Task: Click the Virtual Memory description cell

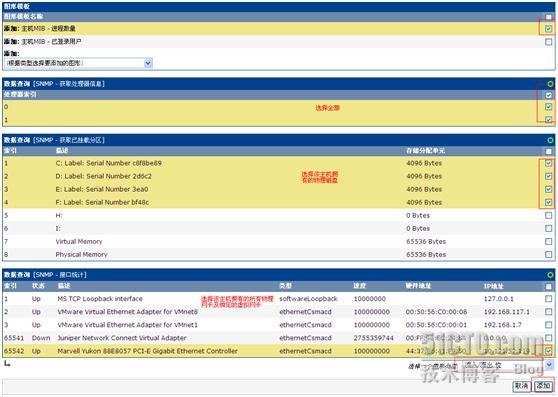Action: click(79, 242)
